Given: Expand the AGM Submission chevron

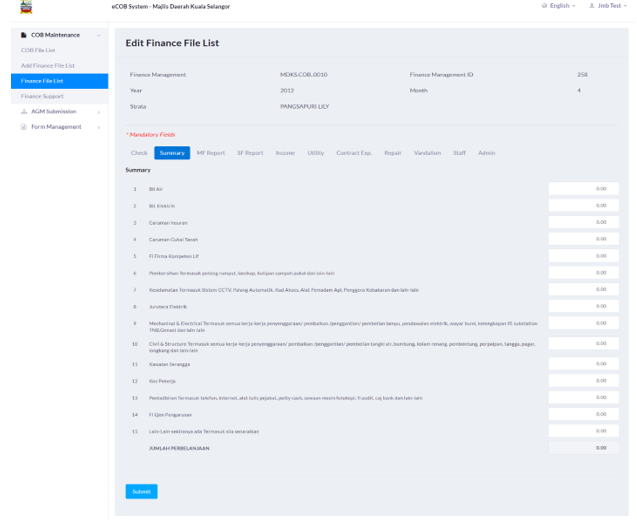Looking at the screenshot, I should (x=98, y=111).
